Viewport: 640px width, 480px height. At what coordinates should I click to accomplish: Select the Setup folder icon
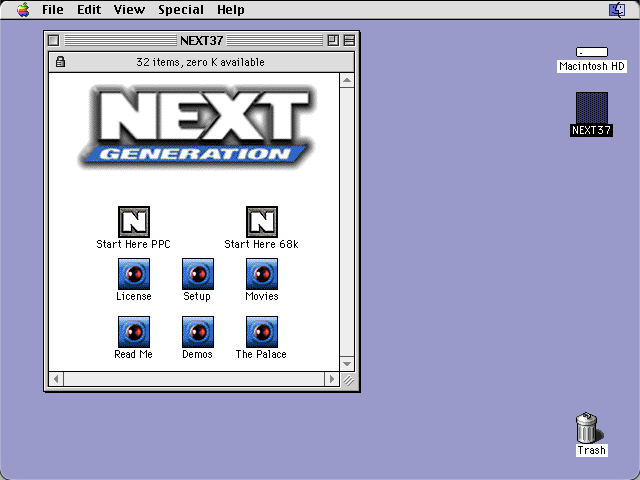pos(198,274)
